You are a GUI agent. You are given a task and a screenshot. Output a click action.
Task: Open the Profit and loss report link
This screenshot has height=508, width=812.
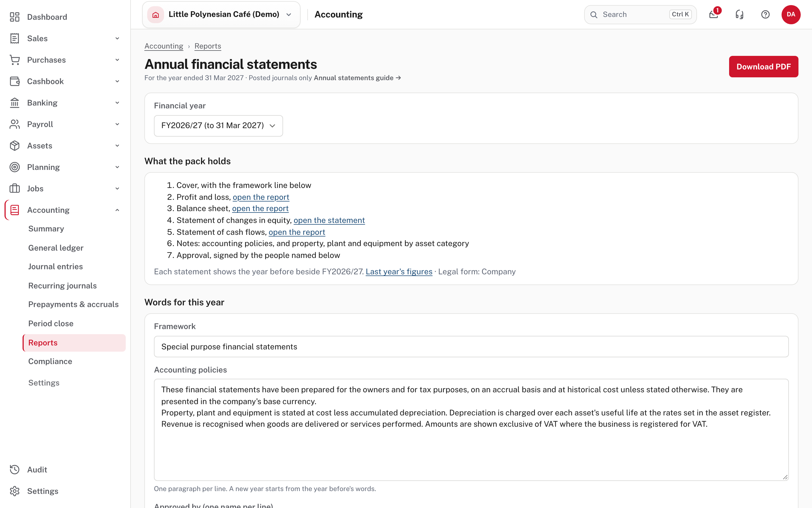coord(261,197)
